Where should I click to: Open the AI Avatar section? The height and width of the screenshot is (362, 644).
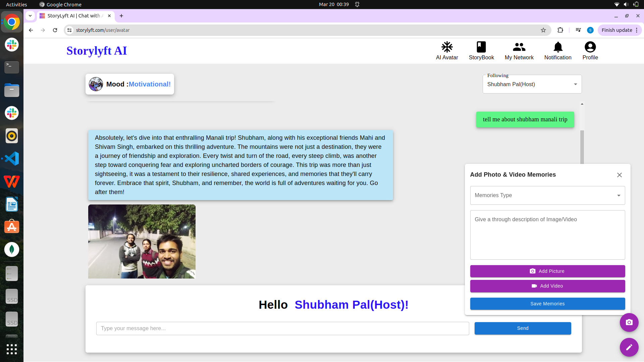click(x=447, y=51)
